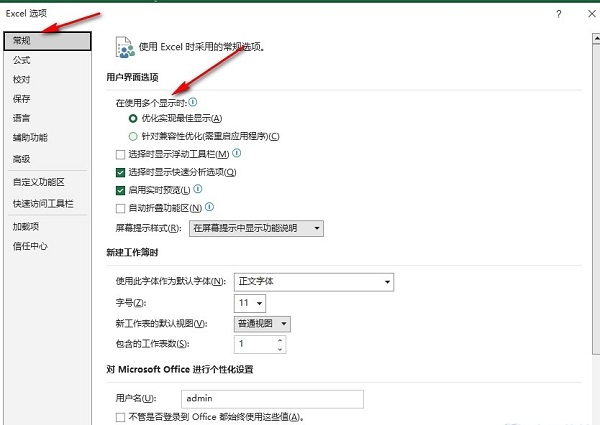Open the 普通视图 default view dropdown
The height and width of the screenshot is (425, 600).
tap(262, 323)
